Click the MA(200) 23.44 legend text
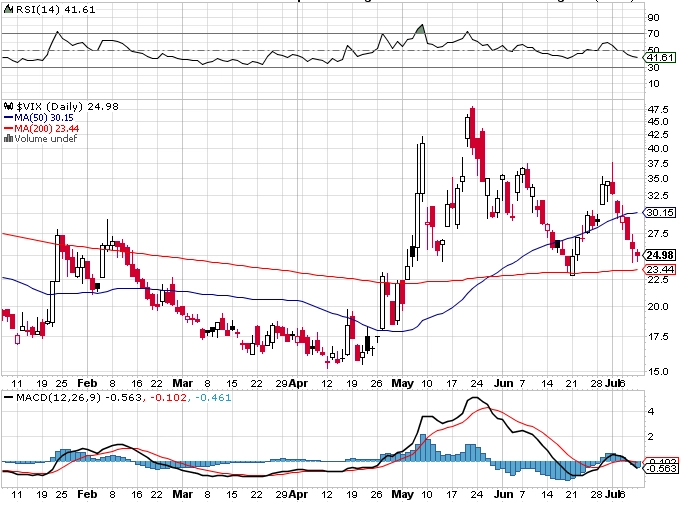The image size is (682, 507). [43, 128]
